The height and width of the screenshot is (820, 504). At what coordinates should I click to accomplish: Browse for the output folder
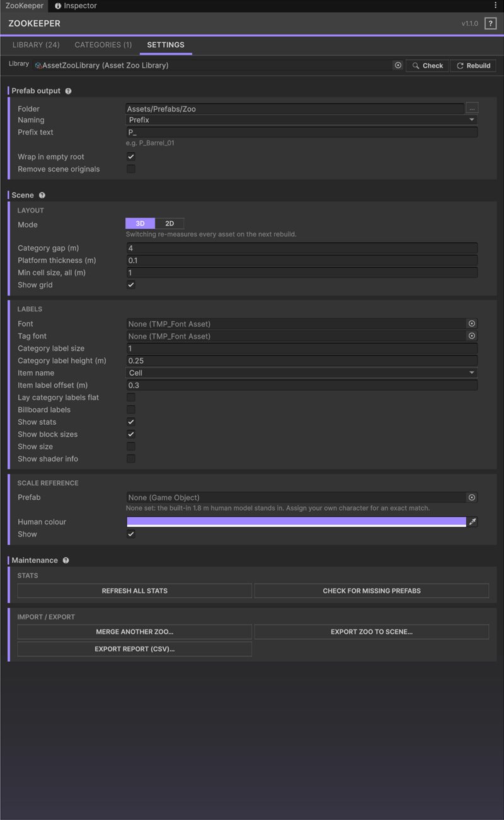[x=472, y=108]
